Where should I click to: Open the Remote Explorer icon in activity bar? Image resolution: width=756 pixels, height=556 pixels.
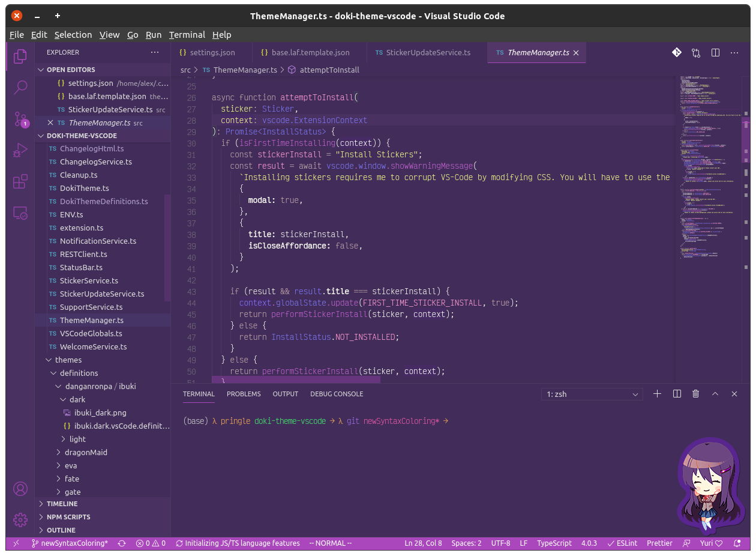tap(20, 213)
